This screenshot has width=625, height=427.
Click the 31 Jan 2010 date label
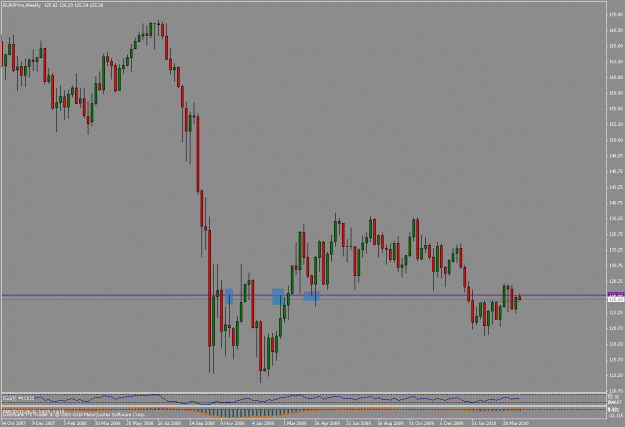[x=484, y=423]
